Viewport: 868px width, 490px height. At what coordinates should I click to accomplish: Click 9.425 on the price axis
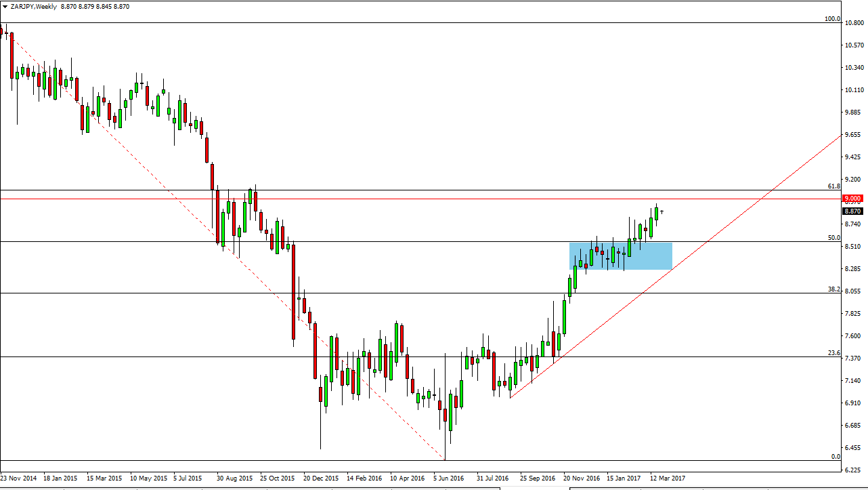854,157
